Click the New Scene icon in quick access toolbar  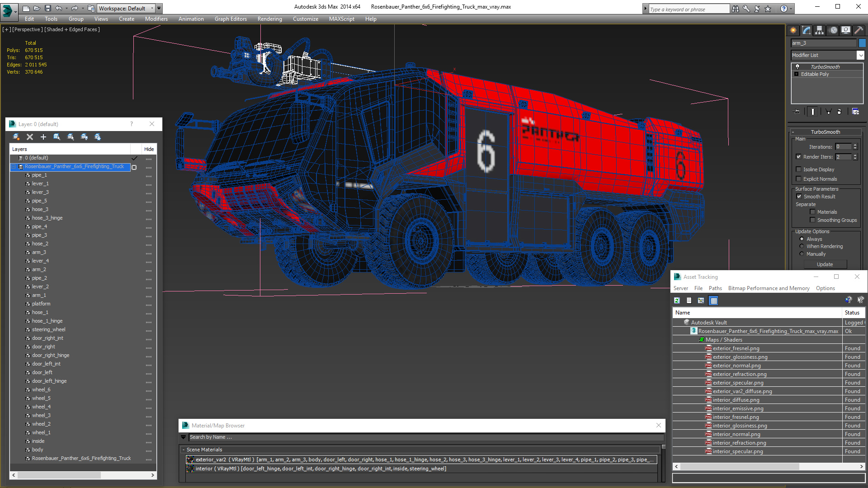pyautogui.click(x=26, y=8)
